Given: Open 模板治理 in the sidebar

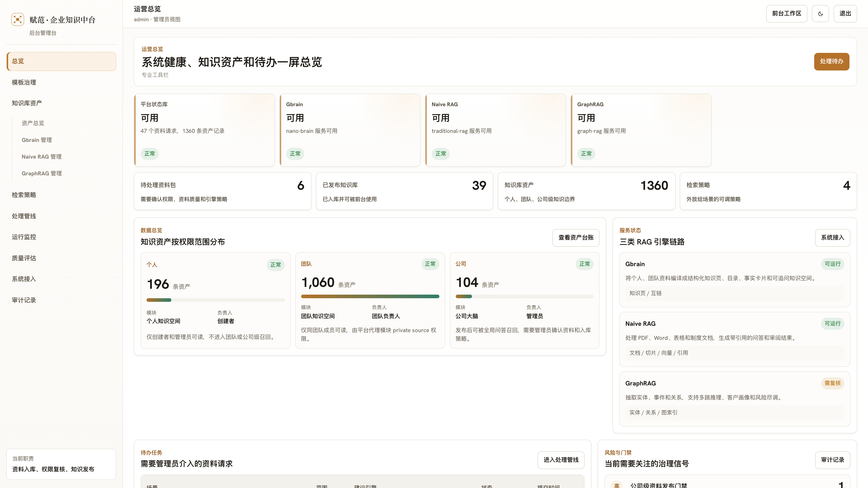Looking at the screenshot, I should point(61,82).
